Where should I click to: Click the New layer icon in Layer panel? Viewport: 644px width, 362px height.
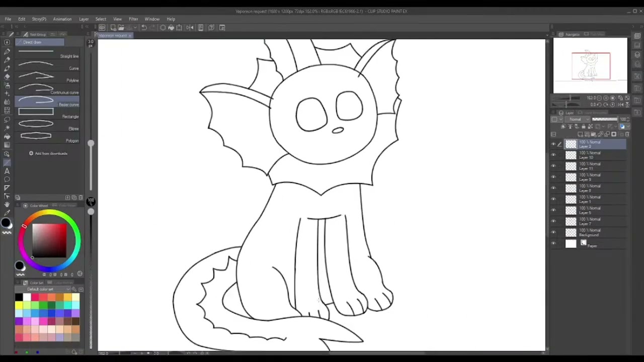tap(580, 135)
